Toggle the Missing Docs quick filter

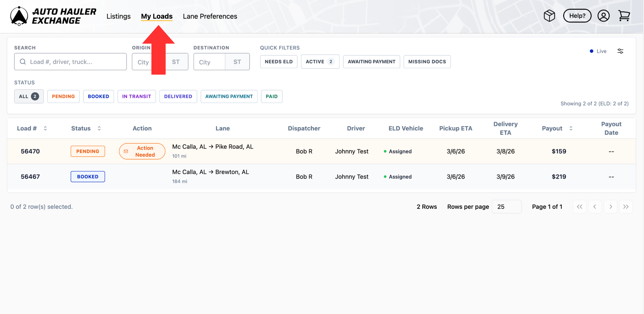pyautogui.click(x=427, y=62)
